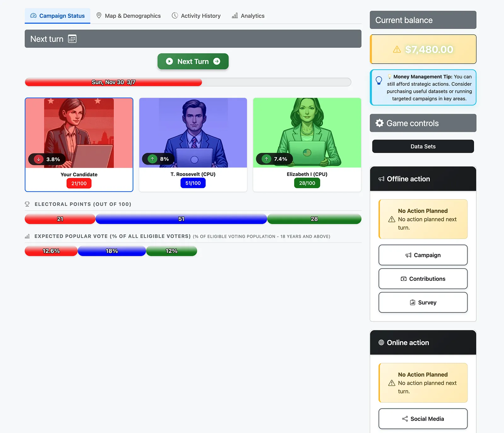Click the red electoral bar showing 21
This screenshot has width=504, height=433.
[x=60, y=219]
